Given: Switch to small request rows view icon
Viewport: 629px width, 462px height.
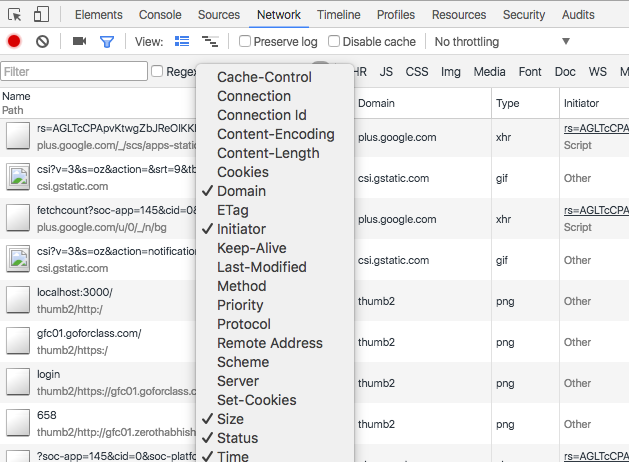Looking at the screenshot, I should pos(210,41).
